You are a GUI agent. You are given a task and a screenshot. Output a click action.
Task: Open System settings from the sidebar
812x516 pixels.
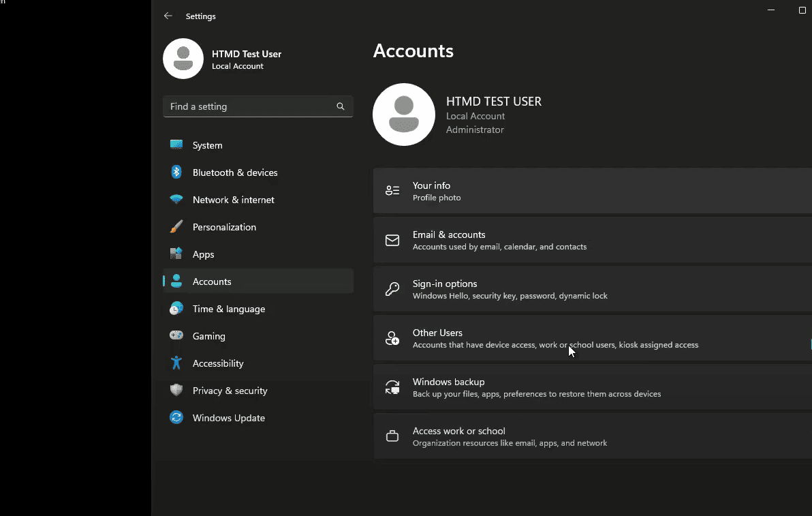206,145
